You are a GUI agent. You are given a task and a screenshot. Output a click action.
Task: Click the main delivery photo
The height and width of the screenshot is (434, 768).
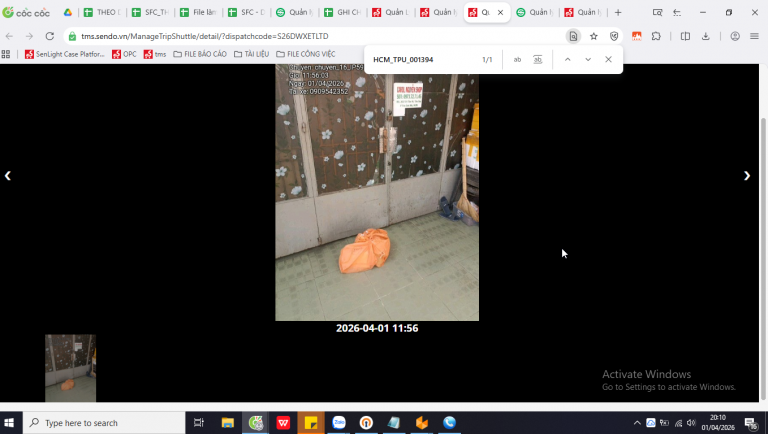tap(377, 193)
